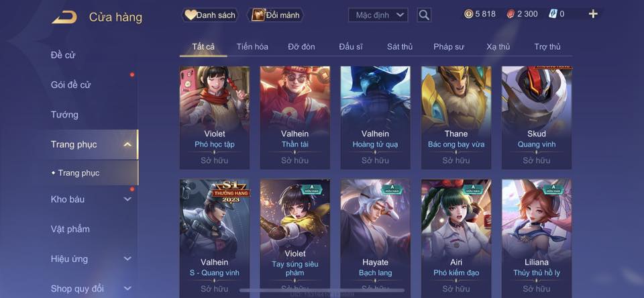Tap the red ruby currency icon
This screenshot has height=298, width=644.
(x=510, y=14)
